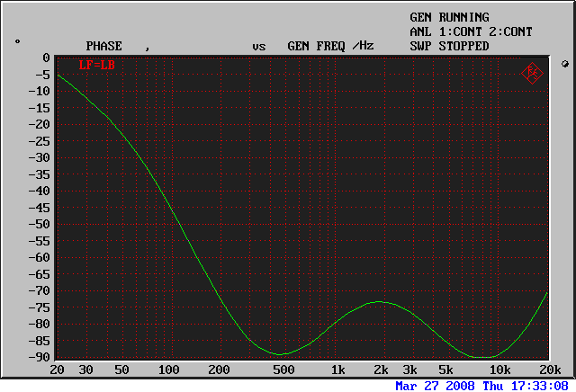
Task: Click the degree unit symbol above y-axis
Action: pyautogui.click(x=17, y=41)
